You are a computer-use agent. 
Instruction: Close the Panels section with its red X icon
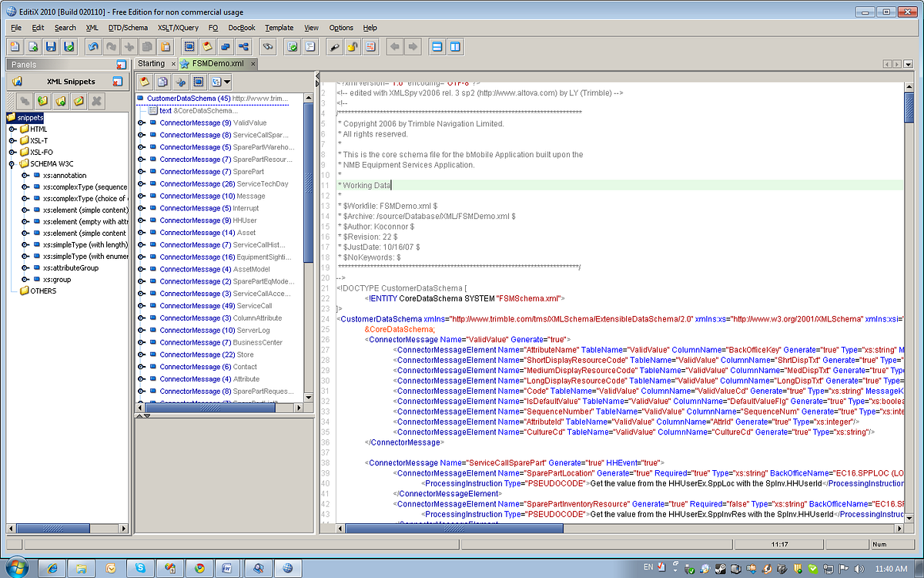point(122,65)
